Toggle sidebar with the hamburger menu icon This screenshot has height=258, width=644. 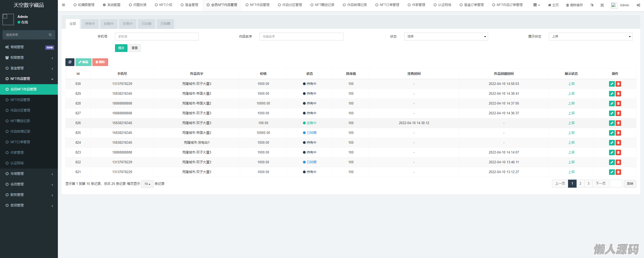click(63, 5)
